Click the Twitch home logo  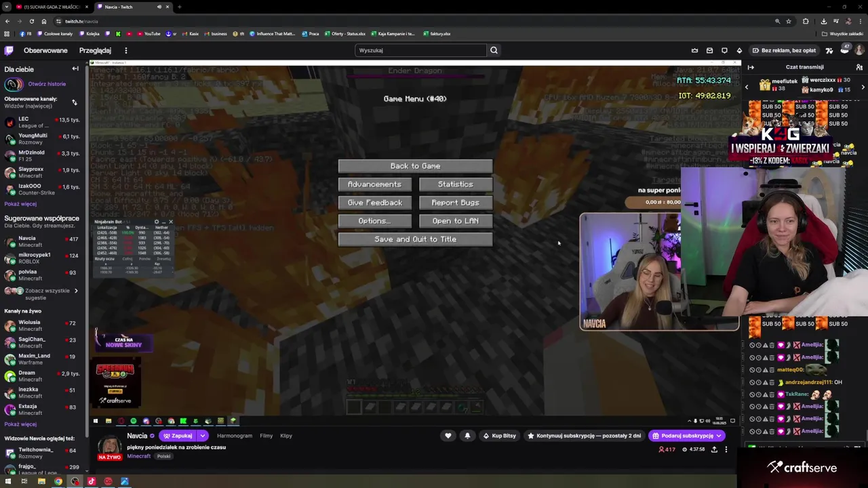(x=9, y=50)
